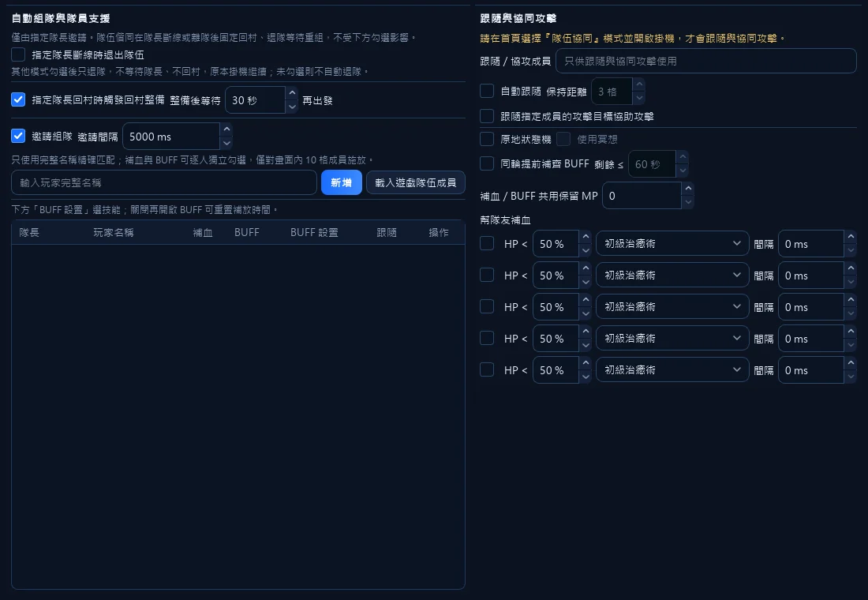Click the 隊長 column header
Image resolution: width=868 pixels, height=600 pixels.
[x=29, y=232]
